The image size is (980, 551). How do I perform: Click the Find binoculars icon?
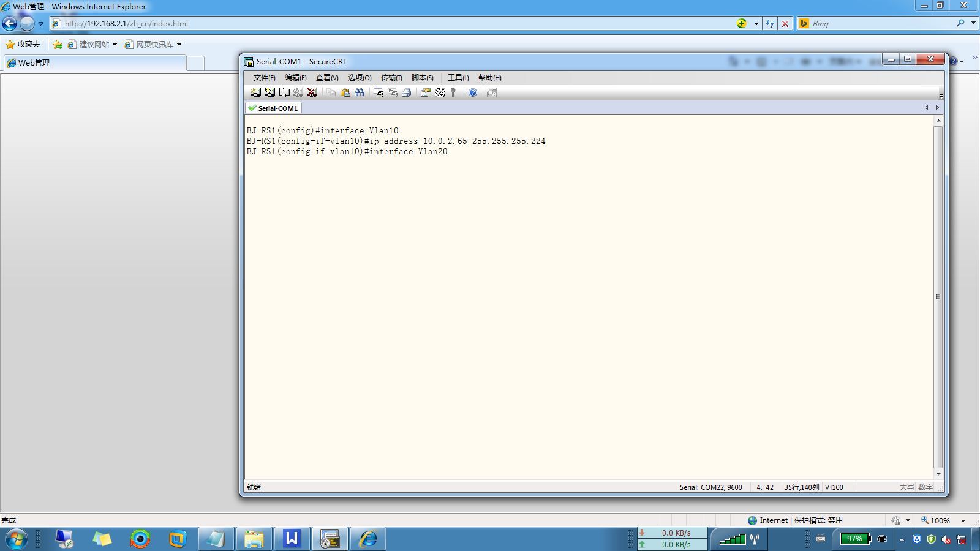[x=360, y=92]
